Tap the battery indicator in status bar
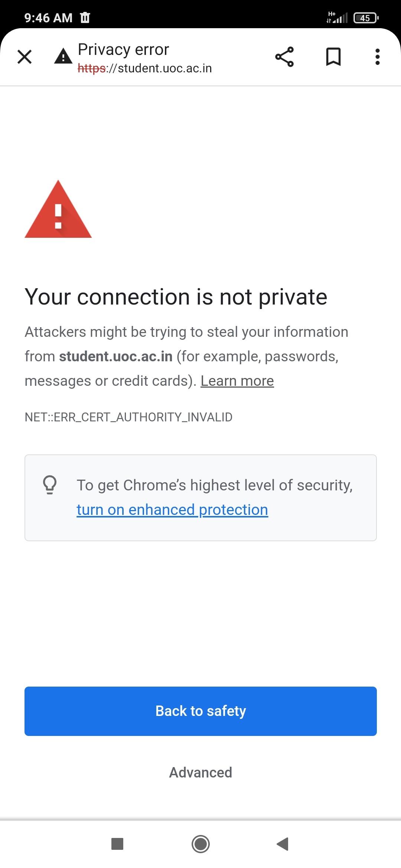 366,18
